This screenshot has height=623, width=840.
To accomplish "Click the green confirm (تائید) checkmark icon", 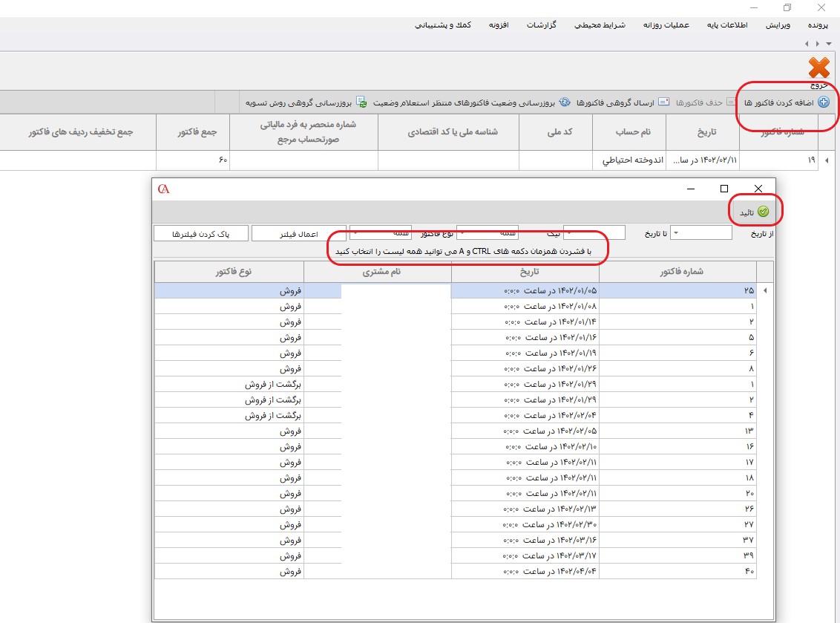I will click(x=763, y=212).
